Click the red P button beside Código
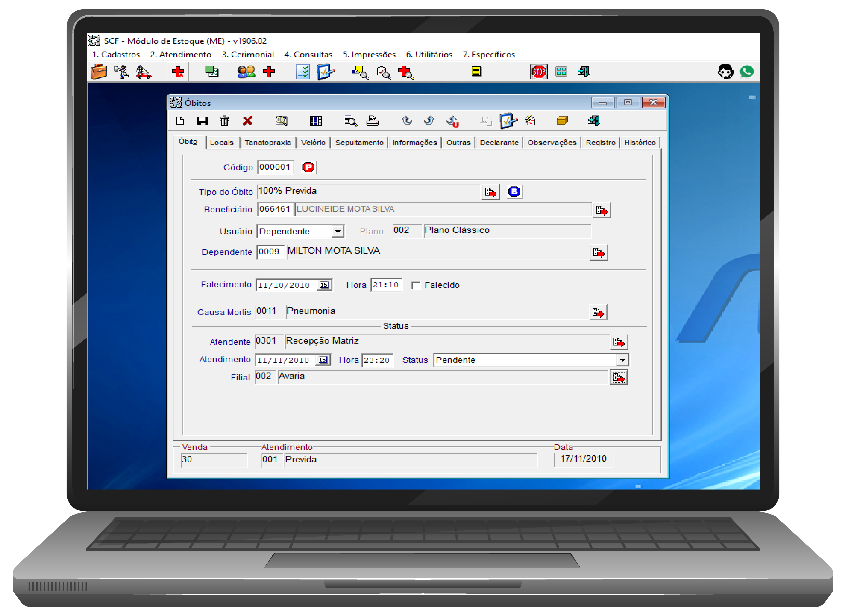The image size is (846, 616). tap(309, 167)
